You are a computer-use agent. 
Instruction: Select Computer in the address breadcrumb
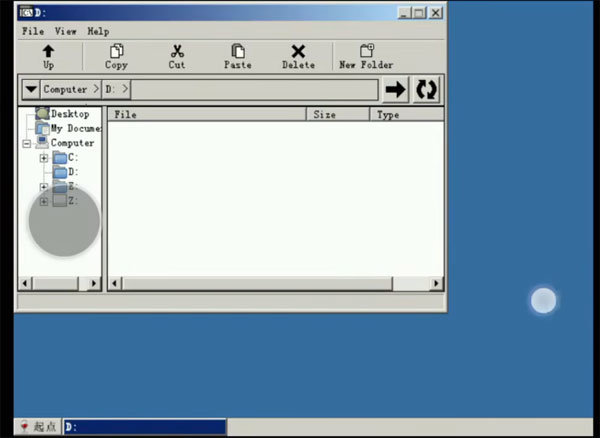pyautogui.click(x=65, y=90)
